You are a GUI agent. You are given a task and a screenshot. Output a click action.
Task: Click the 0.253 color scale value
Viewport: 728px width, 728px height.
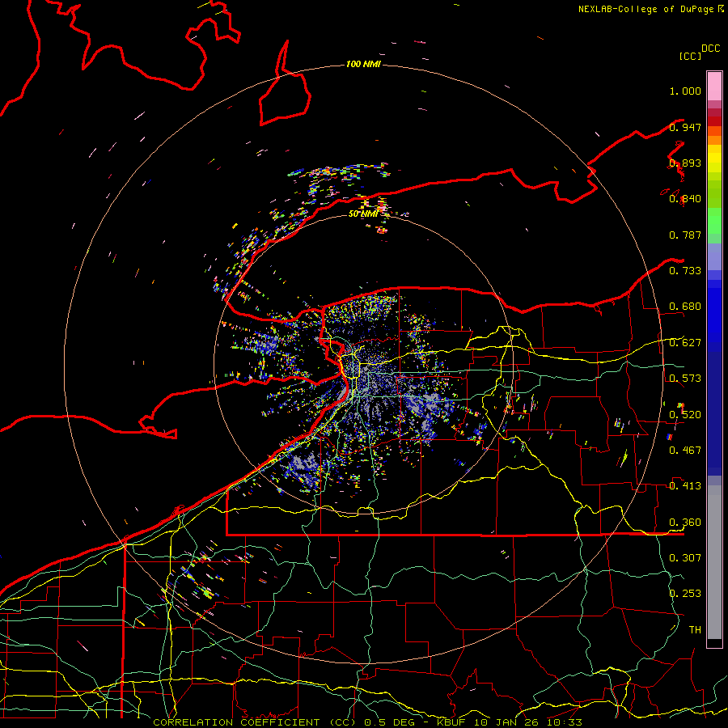point(685,594)
